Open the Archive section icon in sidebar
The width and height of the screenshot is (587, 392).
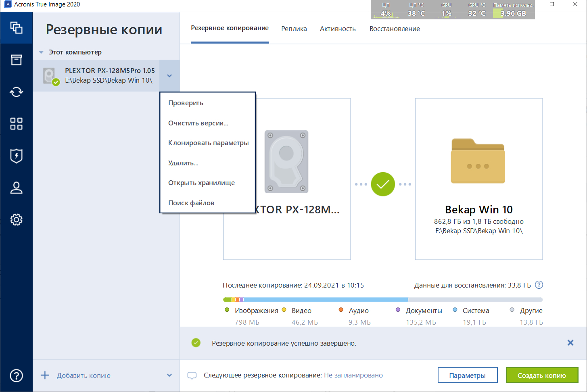[16, 60]
